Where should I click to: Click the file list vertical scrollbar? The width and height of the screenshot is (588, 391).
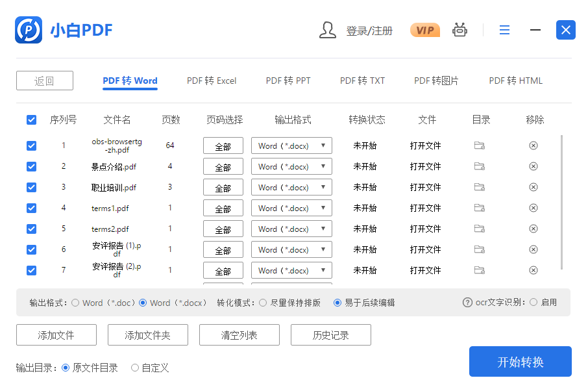click(561, 201)
